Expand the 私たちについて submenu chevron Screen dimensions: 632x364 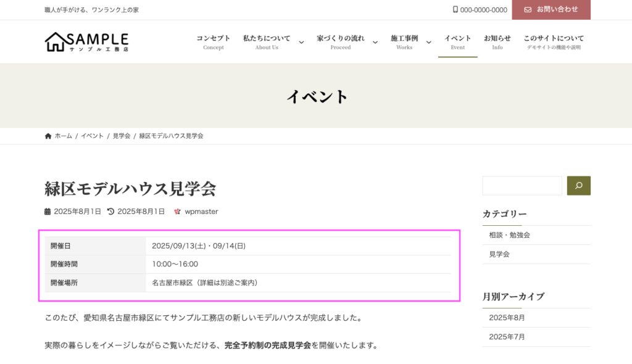301,43
